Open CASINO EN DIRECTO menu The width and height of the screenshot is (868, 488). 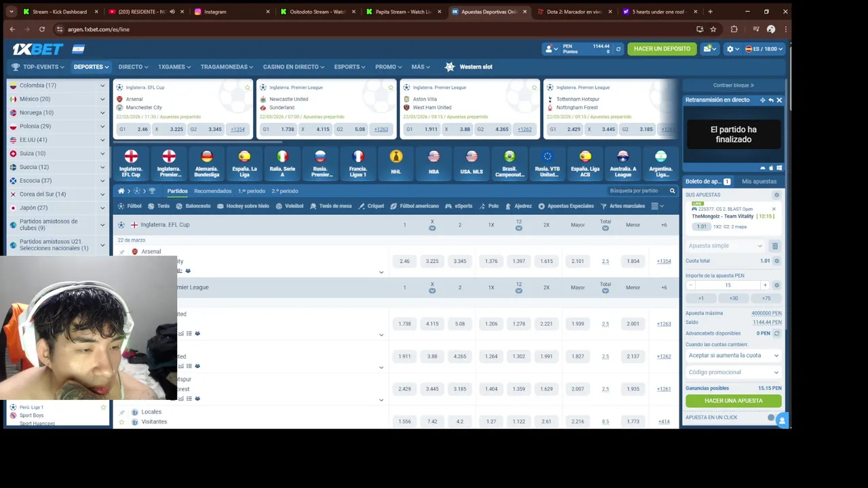[x=294, y=67]
